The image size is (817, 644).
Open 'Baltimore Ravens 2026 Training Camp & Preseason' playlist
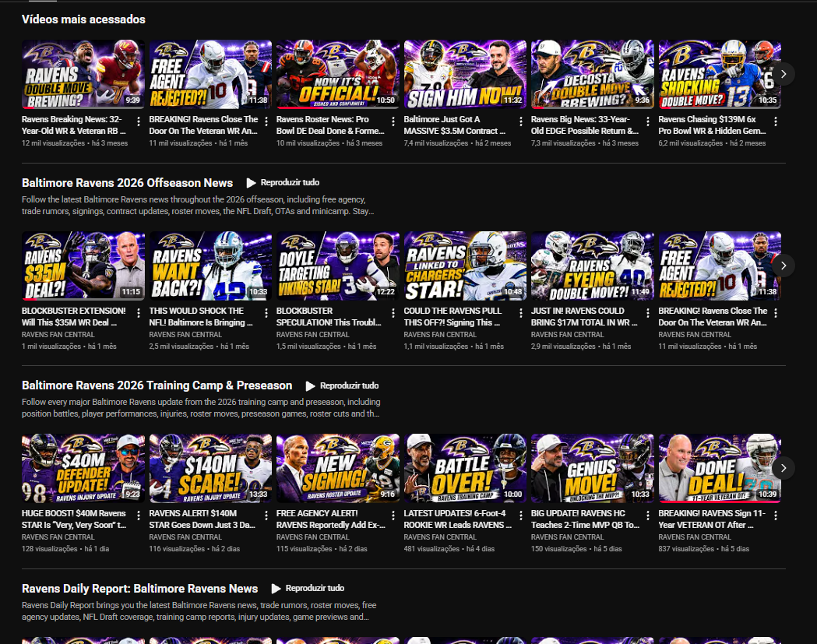[157, 385]
